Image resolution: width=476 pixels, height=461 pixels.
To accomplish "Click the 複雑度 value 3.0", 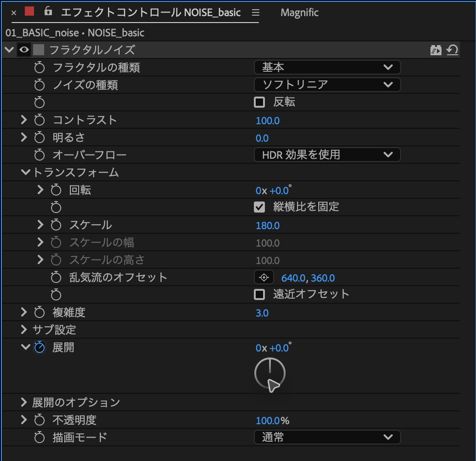I will click(x=262, y=313).
